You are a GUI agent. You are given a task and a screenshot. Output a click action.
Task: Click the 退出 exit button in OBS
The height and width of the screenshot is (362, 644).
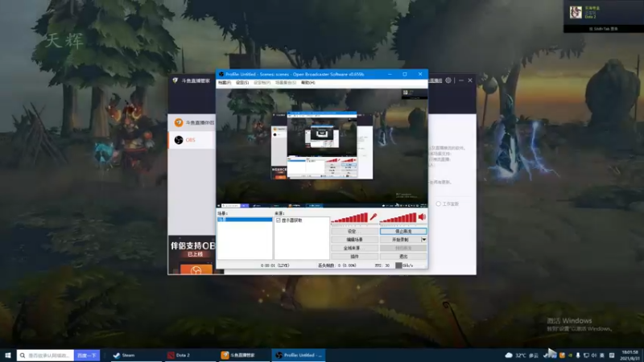[x=403, y=257]
